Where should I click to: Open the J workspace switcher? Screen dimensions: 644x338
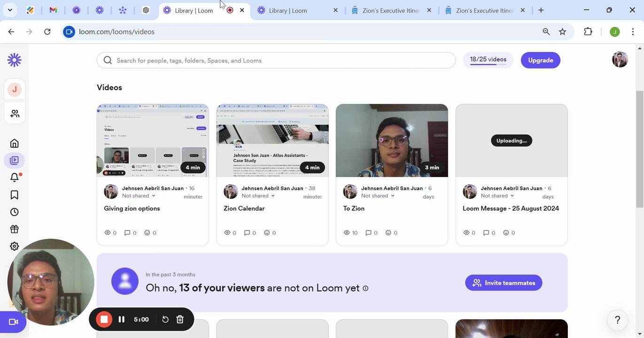pos(15,89)
